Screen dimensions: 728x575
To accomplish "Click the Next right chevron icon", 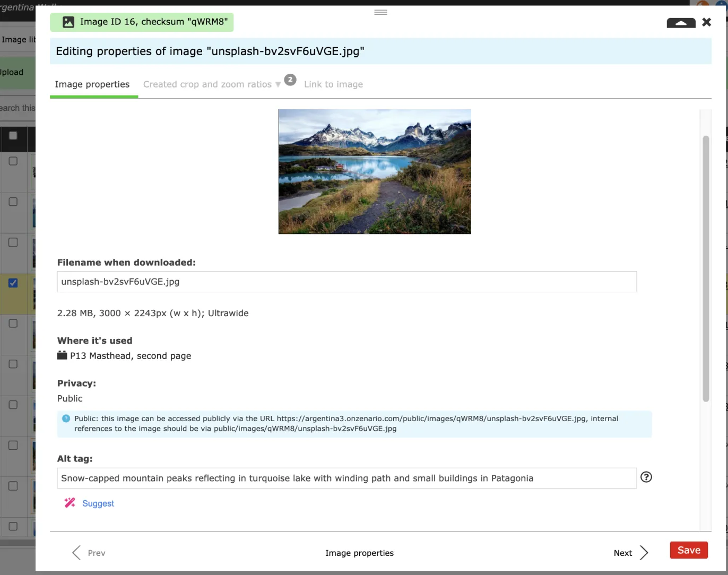I will tap(644, 553).
